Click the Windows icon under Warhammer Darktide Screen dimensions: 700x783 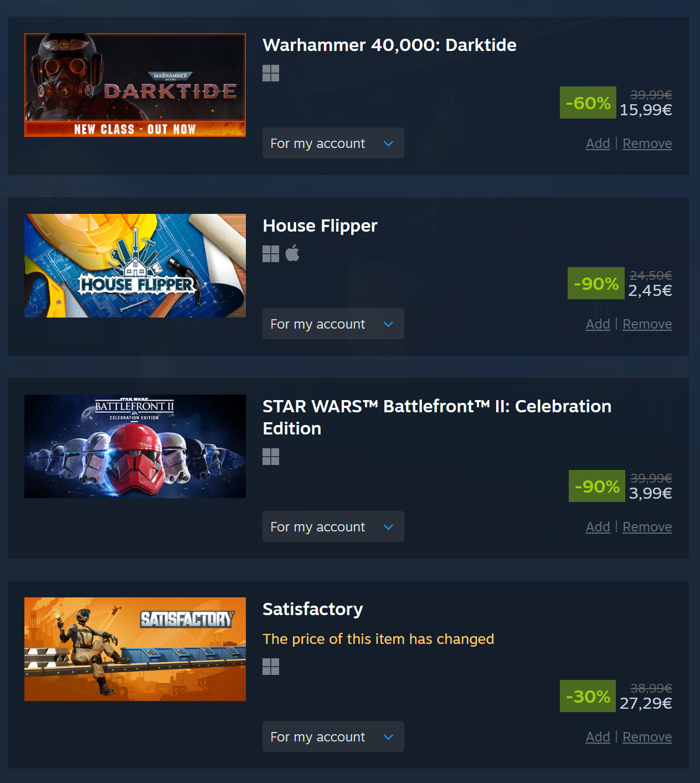pyautogui.click(x=271, y=73)
